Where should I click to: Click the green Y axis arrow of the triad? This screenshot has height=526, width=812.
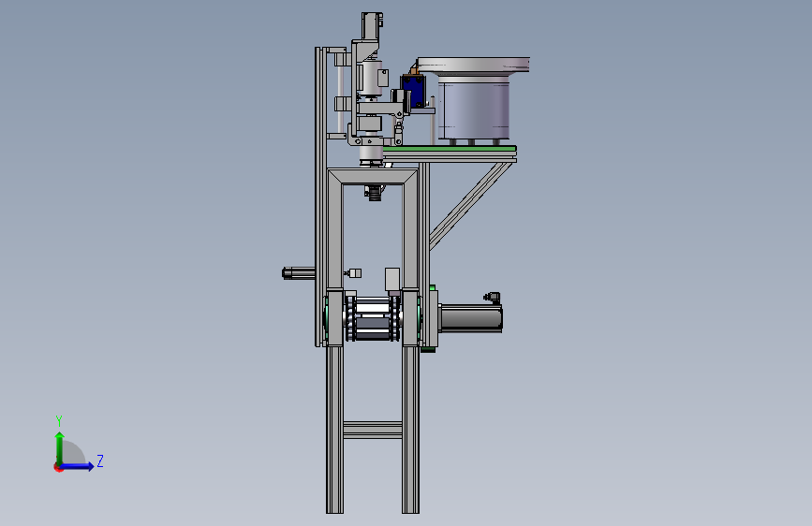point(60,447)
